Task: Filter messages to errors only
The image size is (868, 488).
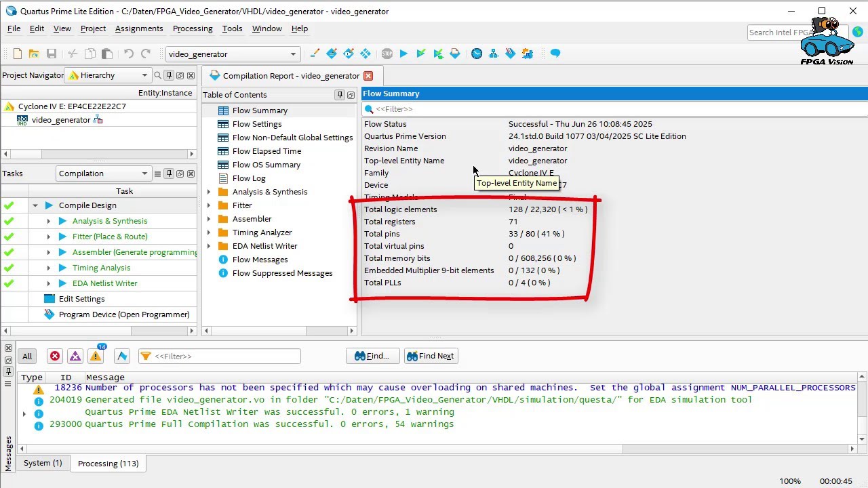Action: (x=55, y=356)
